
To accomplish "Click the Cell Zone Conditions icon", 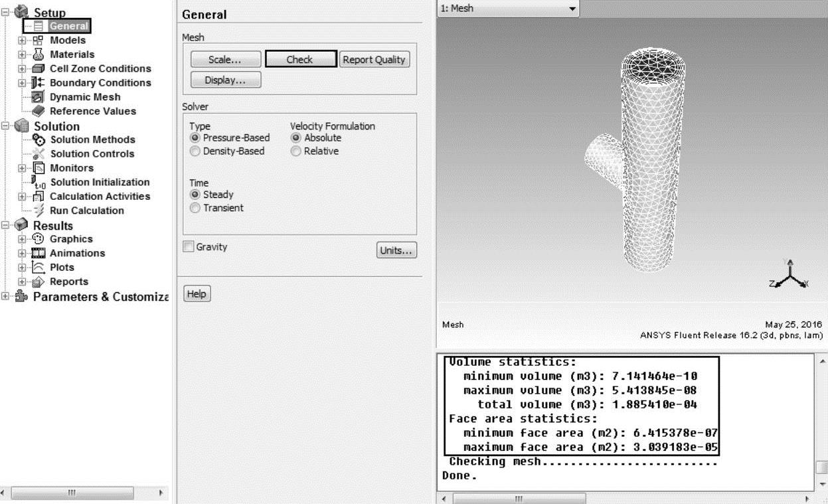I will pyautogui.click(x=39, y=68).
